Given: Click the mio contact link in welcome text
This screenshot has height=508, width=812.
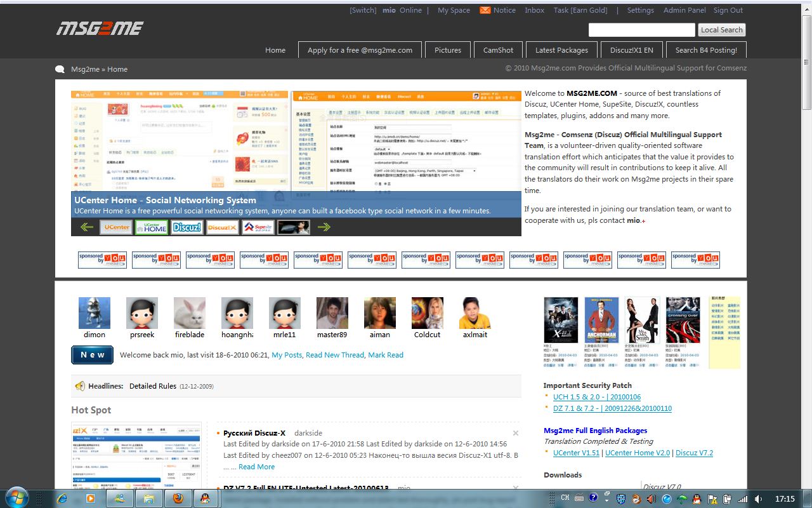Looking at the screenshot, I should click(634, 220).
